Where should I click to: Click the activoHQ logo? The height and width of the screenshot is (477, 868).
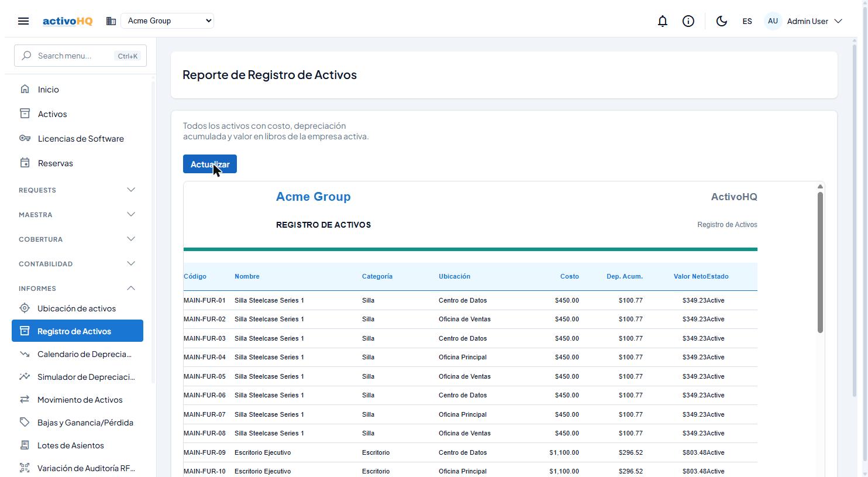(67, 21)
